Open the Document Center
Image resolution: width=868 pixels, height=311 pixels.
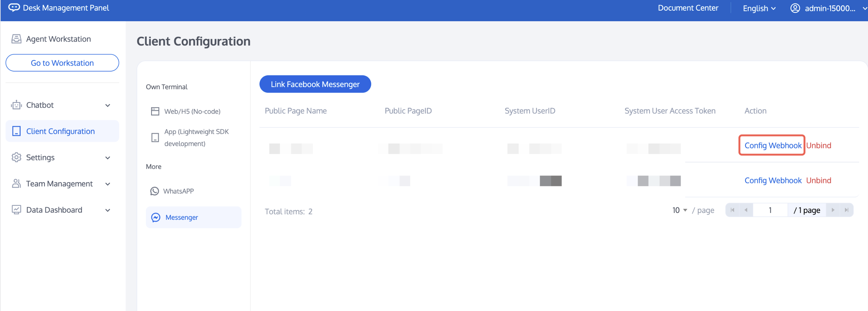(x=688, y=8)
